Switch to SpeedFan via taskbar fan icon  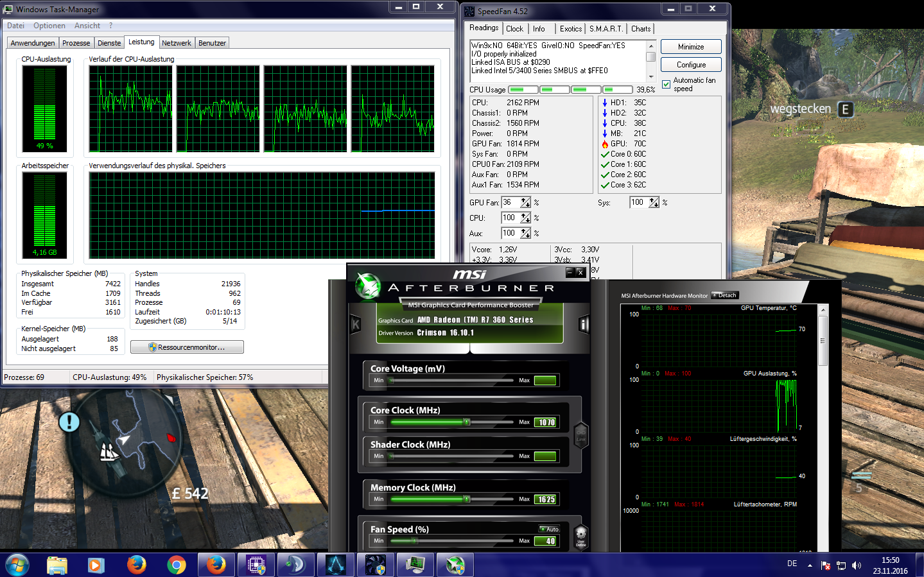click(376, 565)
